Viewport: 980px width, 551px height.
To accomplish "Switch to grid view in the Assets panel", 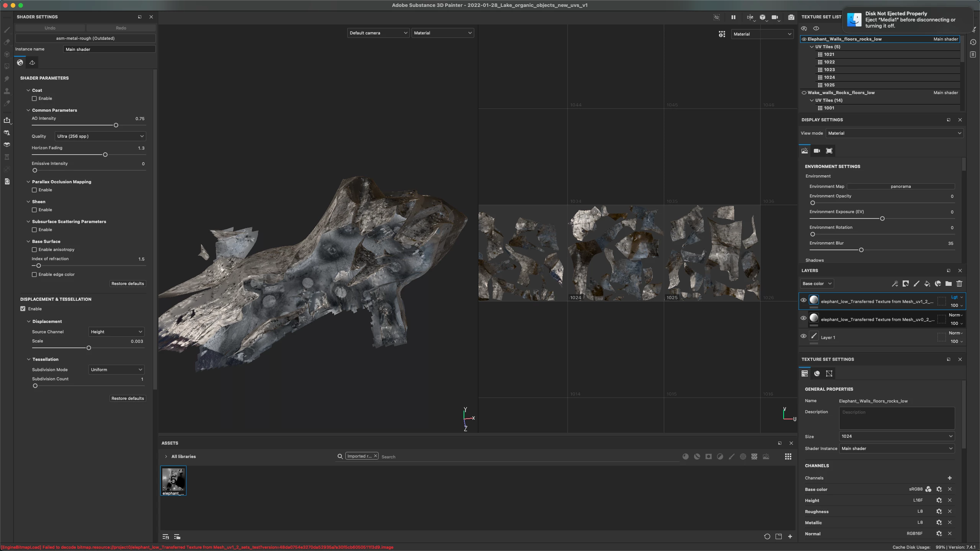I will [788, 456].
